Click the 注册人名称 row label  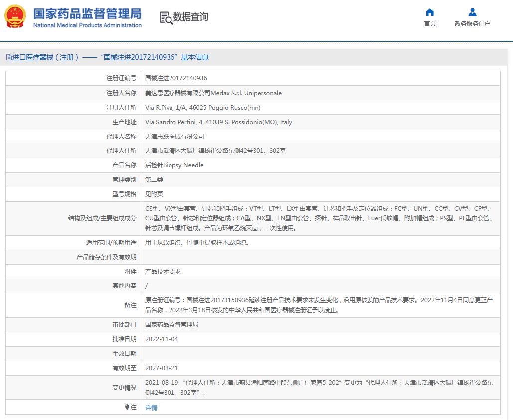click(121, 93)
